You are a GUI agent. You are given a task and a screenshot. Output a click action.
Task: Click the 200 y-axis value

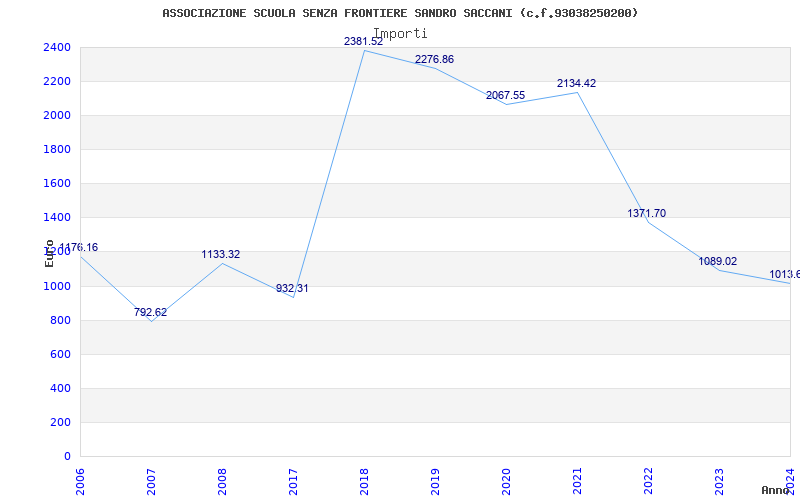61,422
